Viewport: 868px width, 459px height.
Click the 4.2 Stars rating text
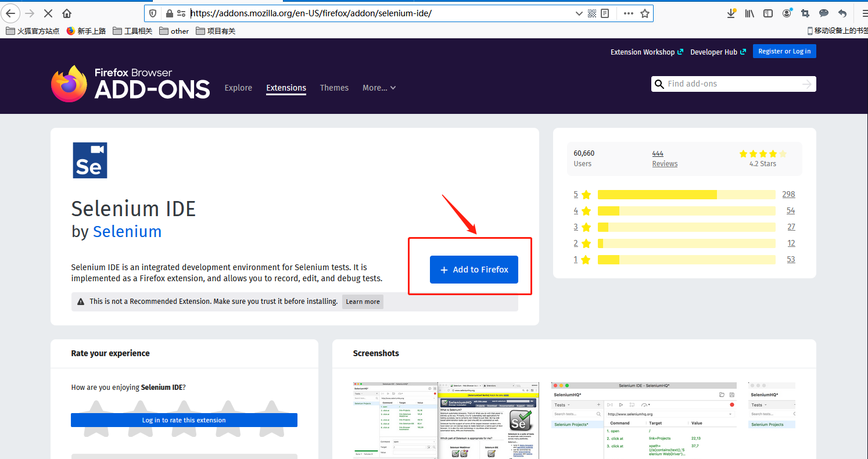pyautogui.click(x=762, y=164)
